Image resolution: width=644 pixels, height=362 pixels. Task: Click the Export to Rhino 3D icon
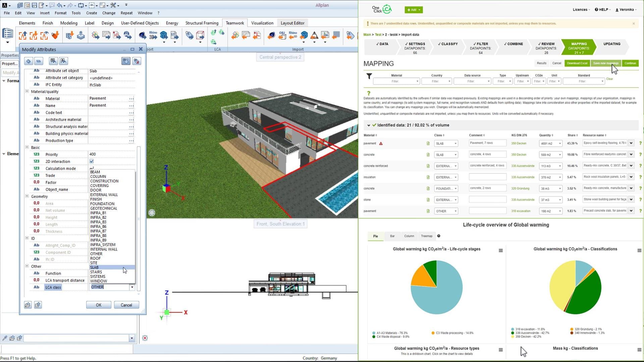[153, 35]
